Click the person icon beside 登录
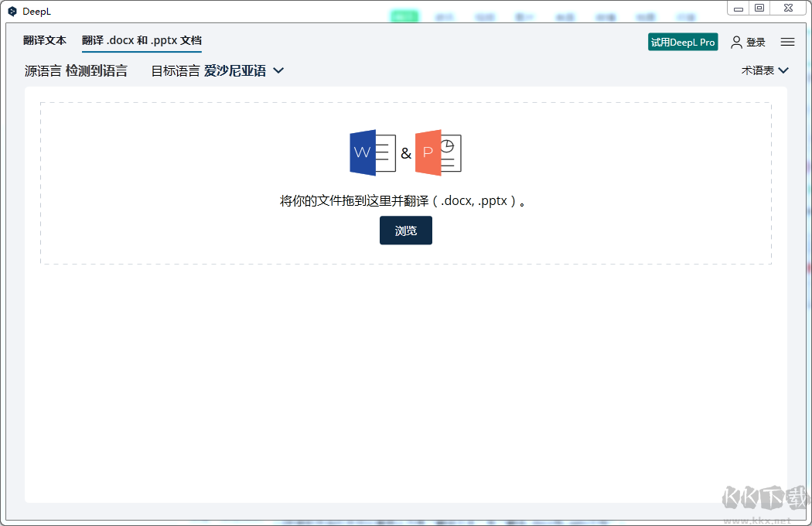Image resolution: width=812 pixels, height=526 pixels. coord(736,43)
